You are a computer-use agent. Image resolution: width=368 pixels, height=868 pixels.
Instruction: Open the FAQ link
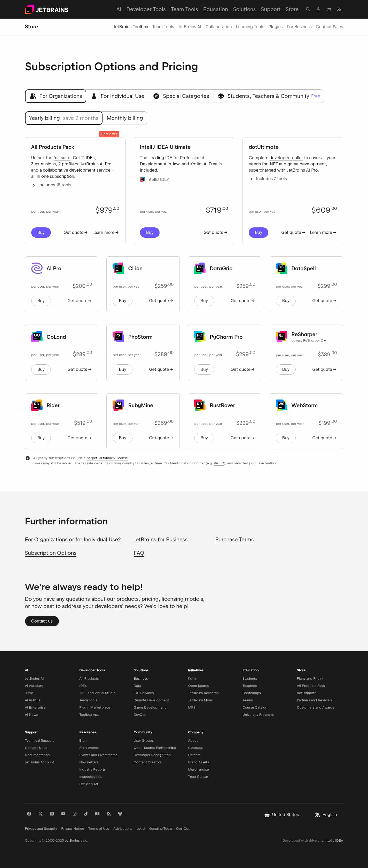[139, 553]
